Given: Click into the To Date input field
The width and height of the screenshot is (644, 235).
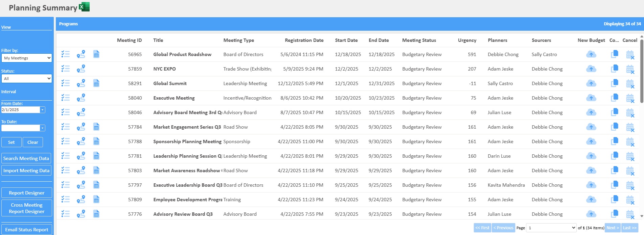Looking at the screenshot, I should pos(21,128).
